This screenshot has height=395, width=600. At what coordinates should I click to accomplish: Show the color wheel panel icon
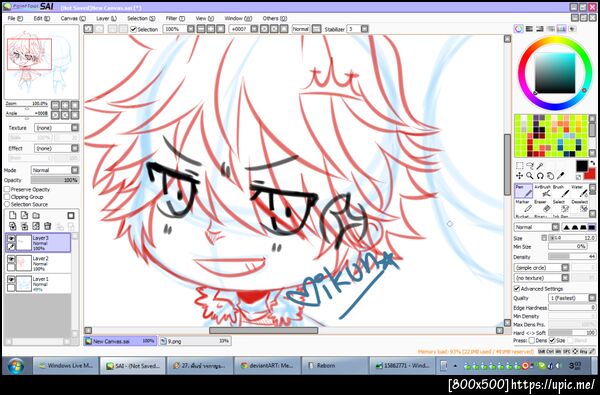[x=519, y=29]
